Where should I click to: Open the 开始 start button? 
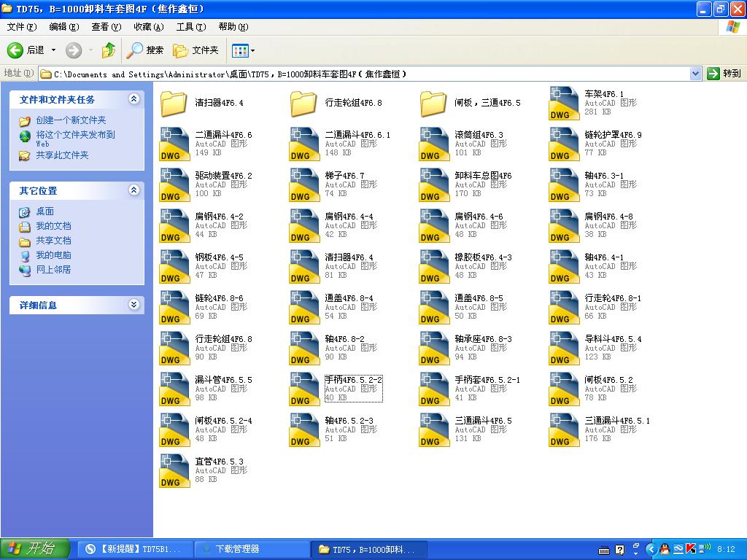[35, 549]
